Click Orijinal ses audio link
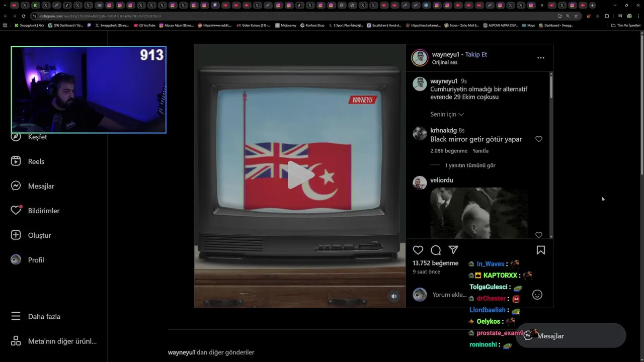Screen dimensions: 644x362 [x=445, y=62]
